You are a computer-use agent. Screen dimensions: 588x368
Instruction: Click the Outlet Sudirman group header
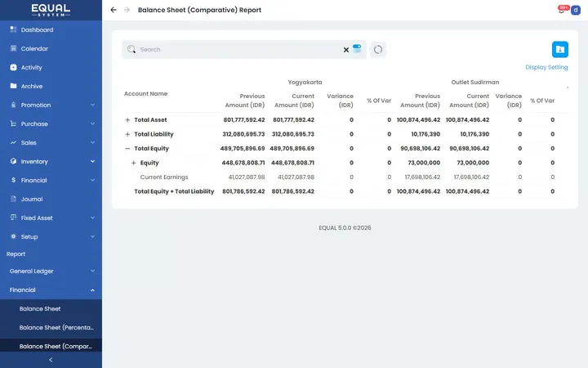pos(475,82)
